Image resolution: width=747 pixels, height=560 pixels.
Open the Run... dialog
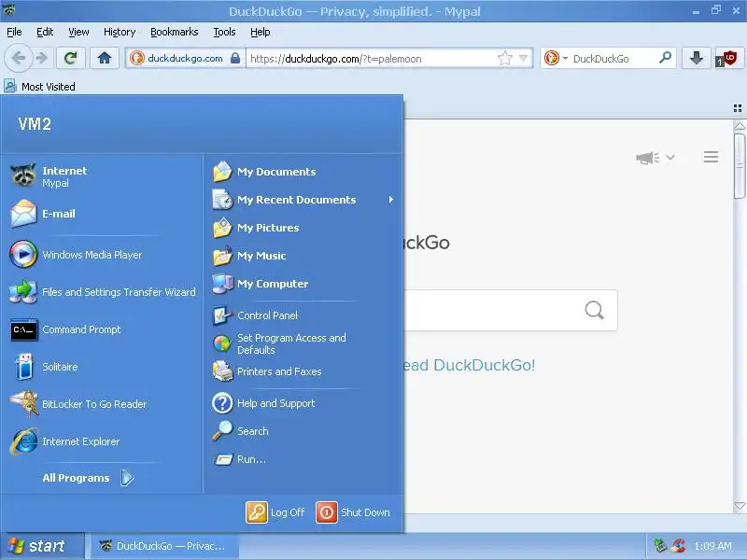click(x=304, y=459)
